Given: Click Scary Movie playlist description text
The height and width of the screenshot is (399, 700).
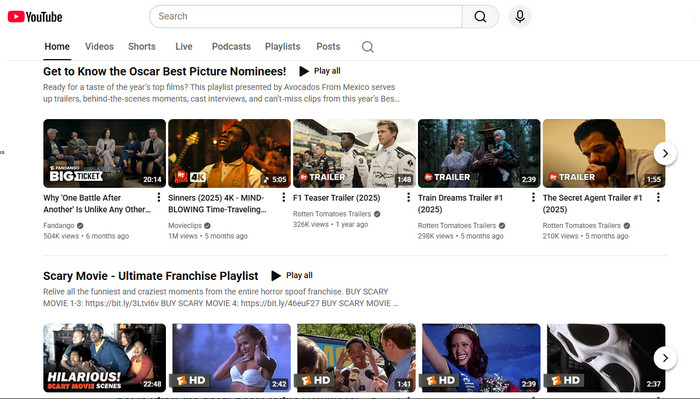Looking at the screenshot, I should 221,297.
